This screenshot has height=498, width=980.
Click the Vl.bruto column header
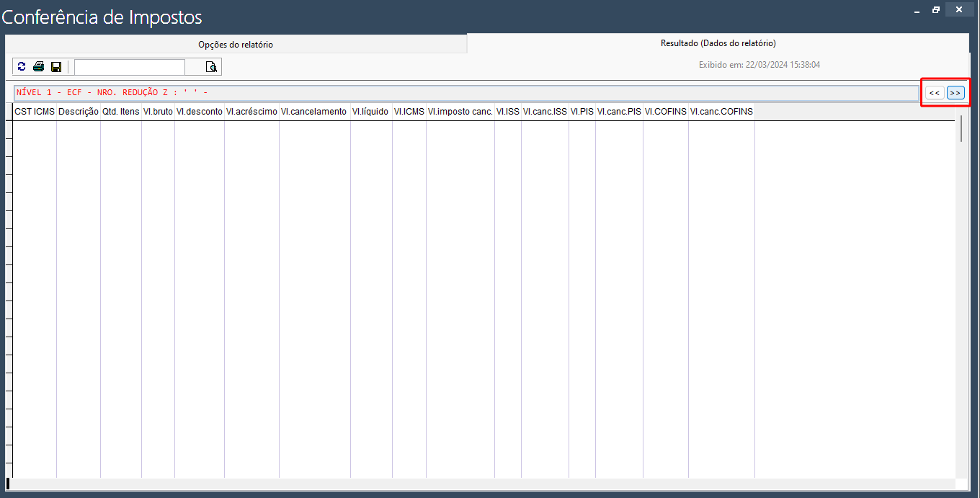159,112
